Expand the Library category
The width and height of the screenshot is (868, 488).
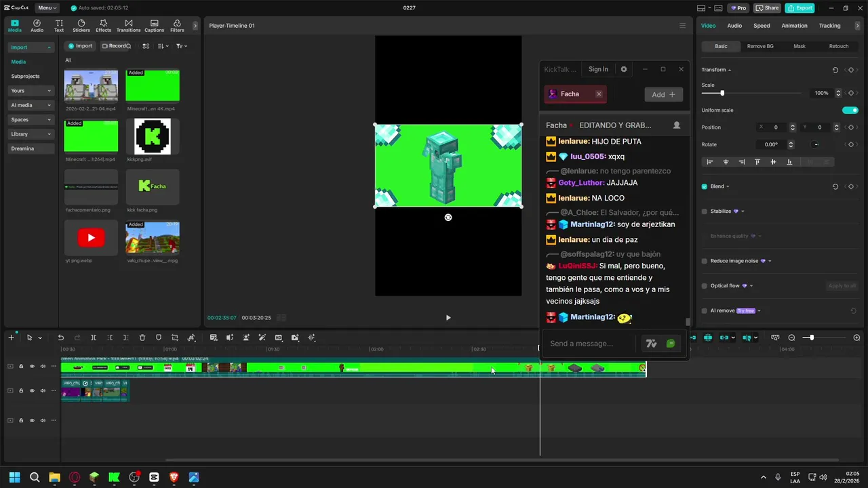click(x=31, y=134)
